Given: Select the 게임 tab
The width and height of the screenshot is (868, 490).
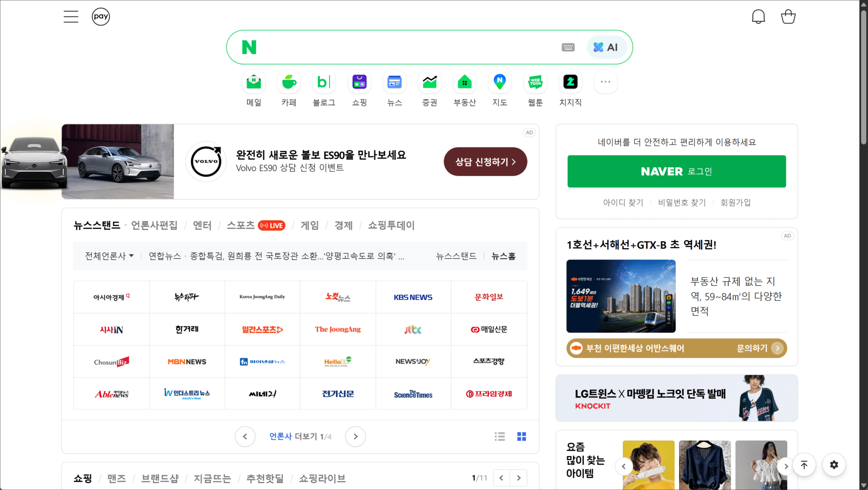Looking at the screenshot, I should [310, 225].
